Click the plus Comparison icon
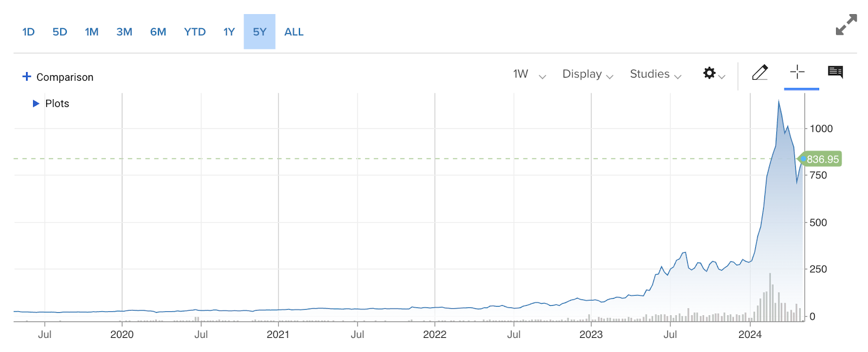The width and height of the screenshot is (868, 352). pyautogui.click(x=27, y=76)
